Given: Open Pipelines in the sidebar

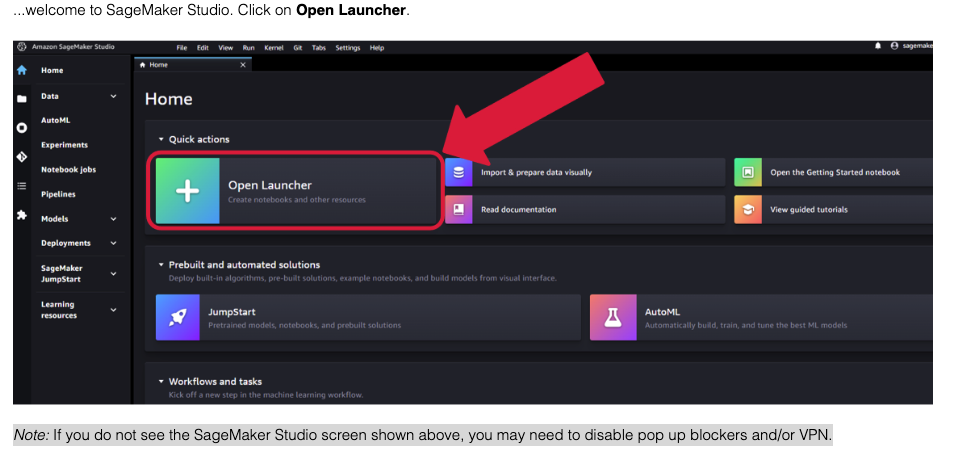Looking at the screenshot, I should (58, 194).
